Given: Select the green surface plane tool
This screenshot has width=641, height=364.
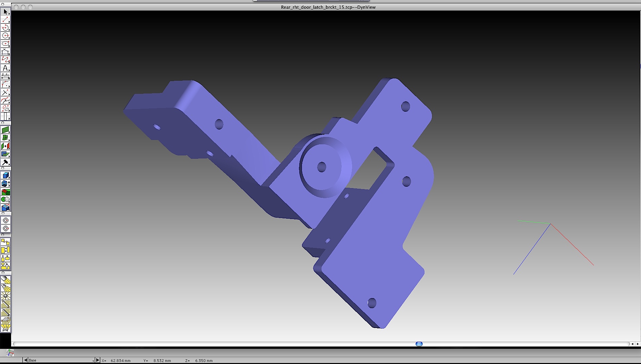Looking at the screenshot, I should coord(5,130).
